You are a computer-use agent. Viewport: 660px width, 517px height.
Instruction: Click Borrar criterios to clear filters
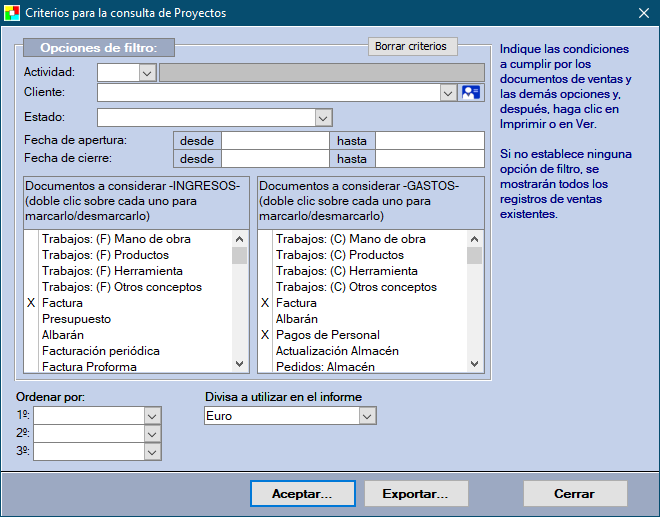click(x=413, y=47)
